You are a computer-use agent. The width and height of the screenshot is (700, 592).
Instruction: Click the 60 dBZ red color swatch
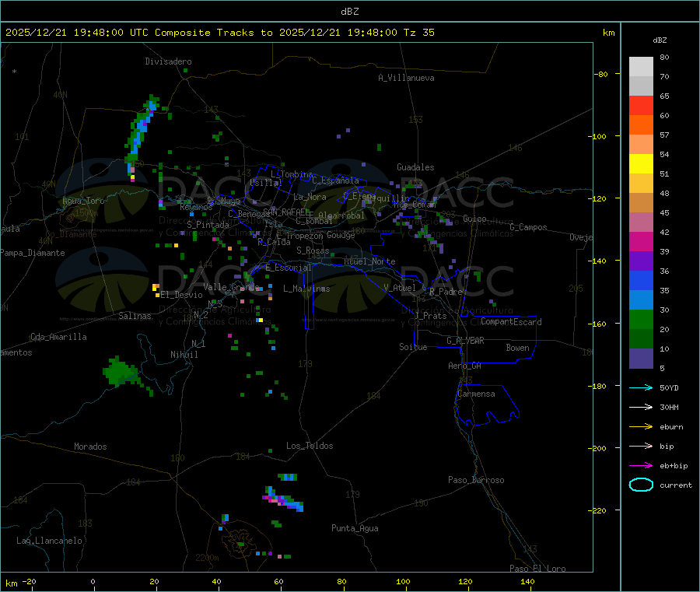coord(641,105)
